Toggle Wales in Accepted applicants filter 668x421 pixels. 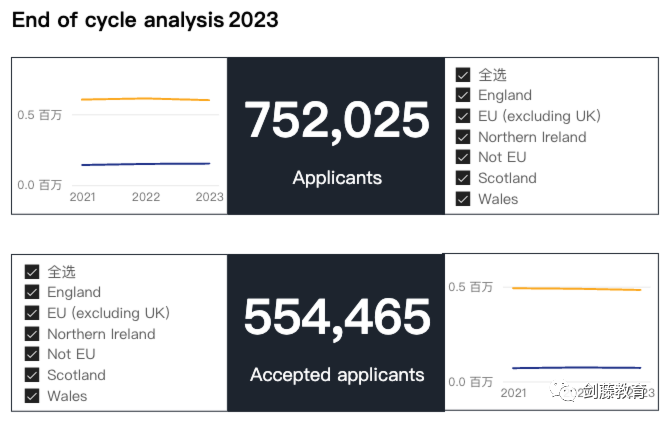point(32,396)
